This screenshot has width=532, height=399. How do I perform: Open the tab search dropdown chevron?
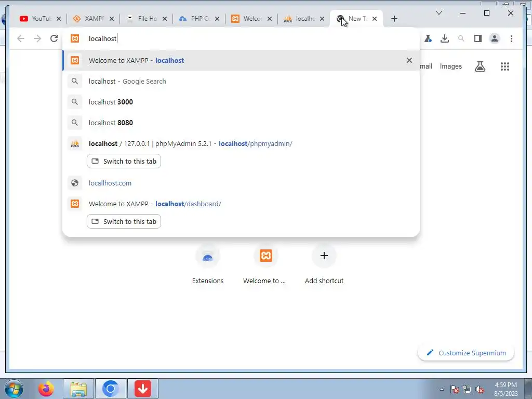(438, 13)
